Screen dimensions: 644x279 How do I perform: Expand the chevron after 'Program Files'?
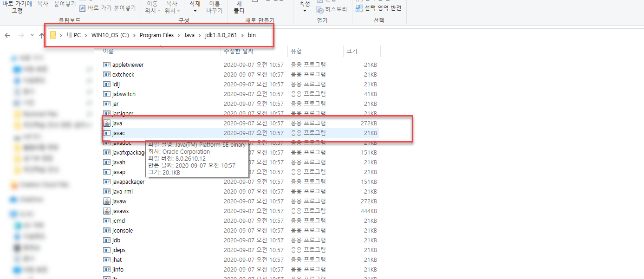179,35
